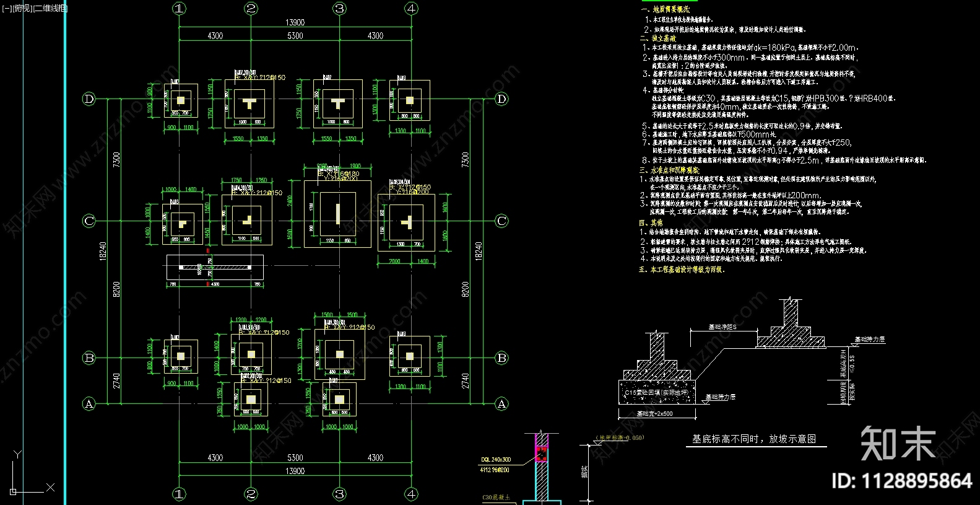Open the [-] viewport controls menu
Viewport: 980px width, 505px height.
click(7, 8)
